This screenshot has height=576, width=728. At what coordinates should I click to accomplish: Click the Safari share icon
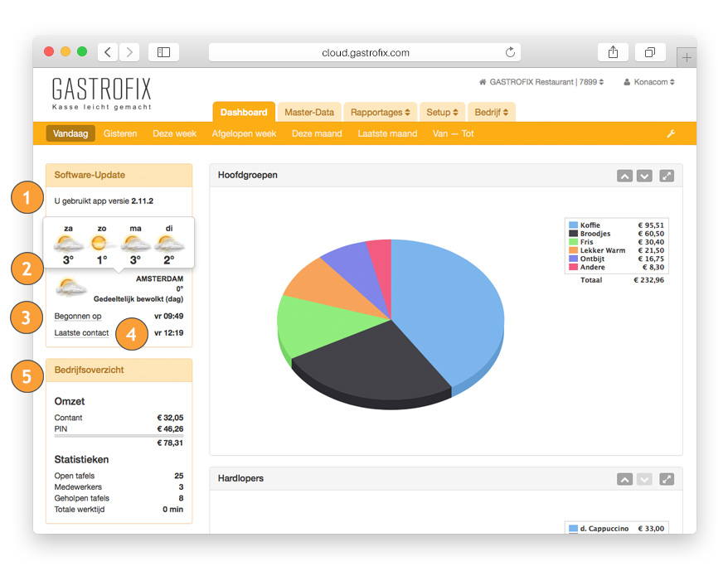point(613,52)
